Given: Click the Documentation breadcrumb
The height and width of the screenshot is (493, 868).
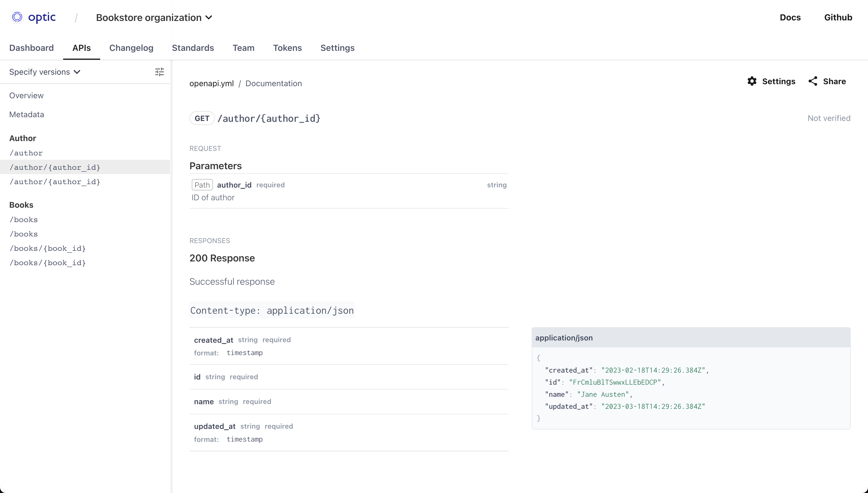Looking at the screenshot, I should (274, 83).
